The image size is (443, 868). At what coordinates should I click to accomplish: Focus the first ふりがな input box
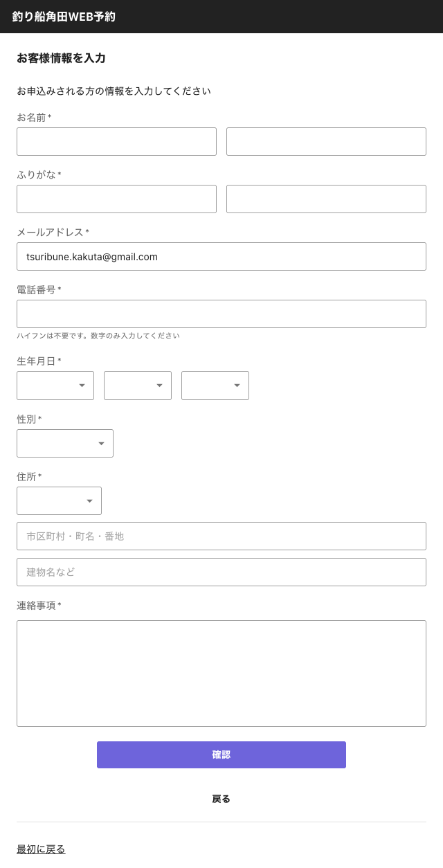click(116, 199)
